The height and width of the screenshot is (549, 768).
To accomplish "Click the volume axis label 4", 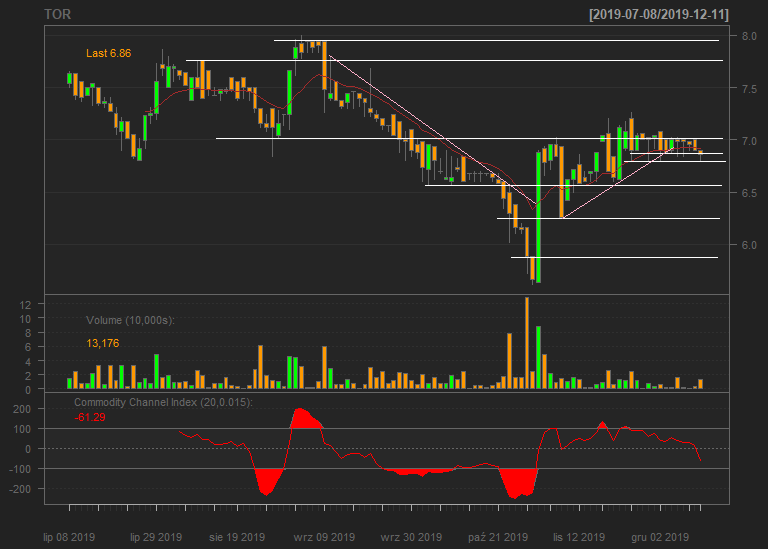I will click(x=28, y=361).
